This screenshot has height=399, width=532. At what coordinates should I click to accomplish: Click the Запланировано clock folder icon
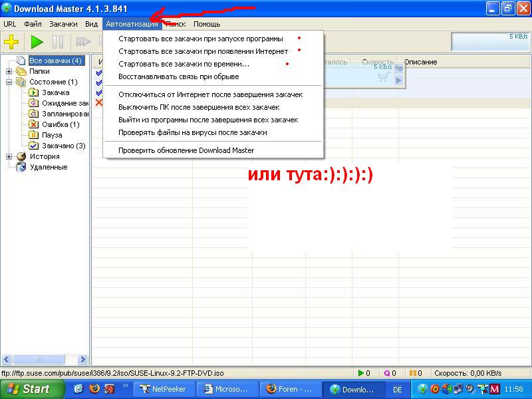[33, 114]
